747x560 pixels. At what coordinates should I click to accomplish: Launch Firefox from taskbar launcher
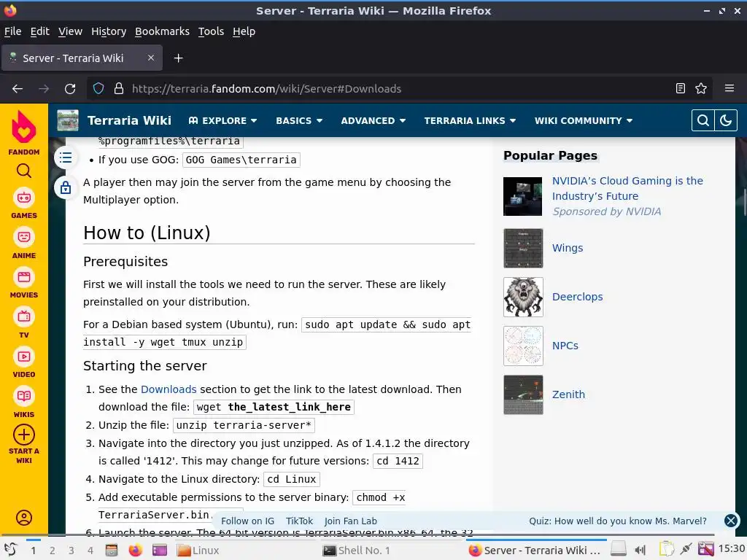(135, 551)
